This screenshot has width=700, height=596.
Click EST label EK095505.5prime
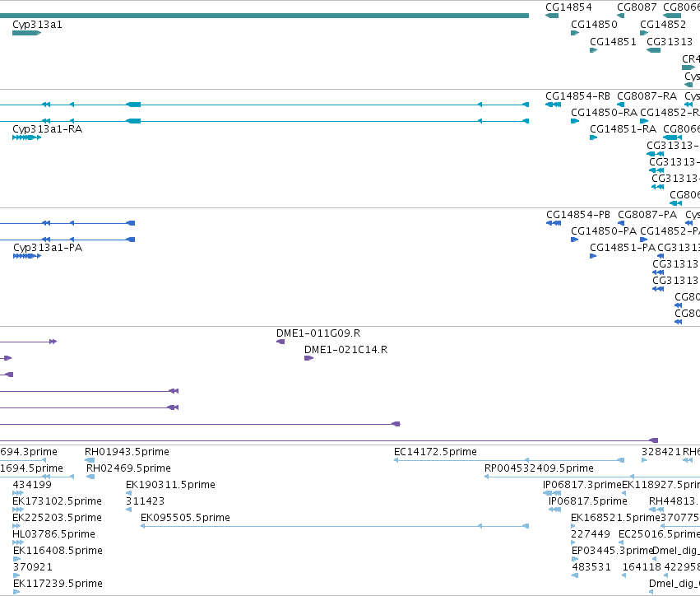click(x=185, y=518)
